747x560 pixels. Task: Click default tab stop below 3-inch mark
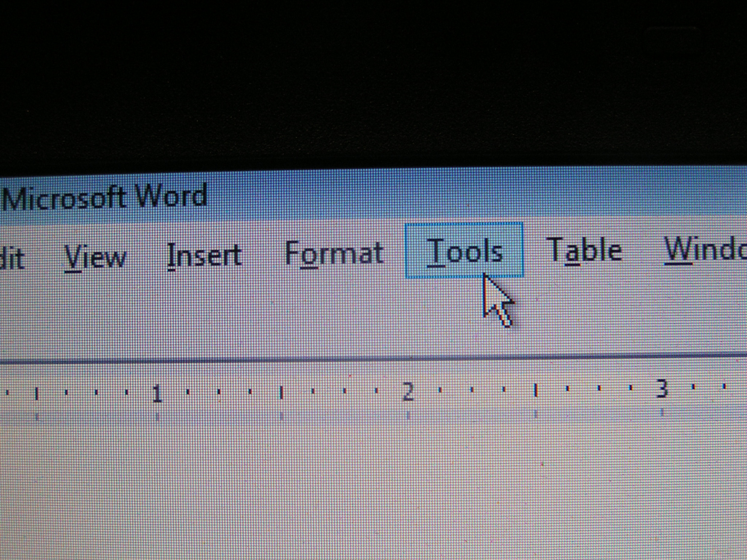tap(662, 413)
